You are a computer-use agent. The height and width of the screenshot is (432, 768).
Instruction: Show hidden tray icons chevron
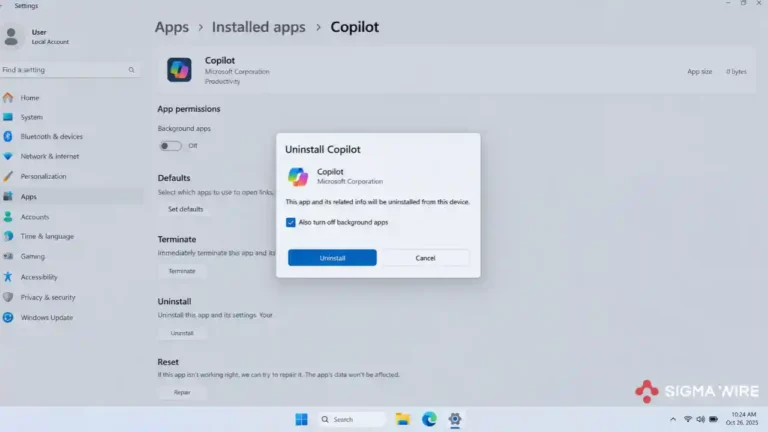(x=673, y=419)
